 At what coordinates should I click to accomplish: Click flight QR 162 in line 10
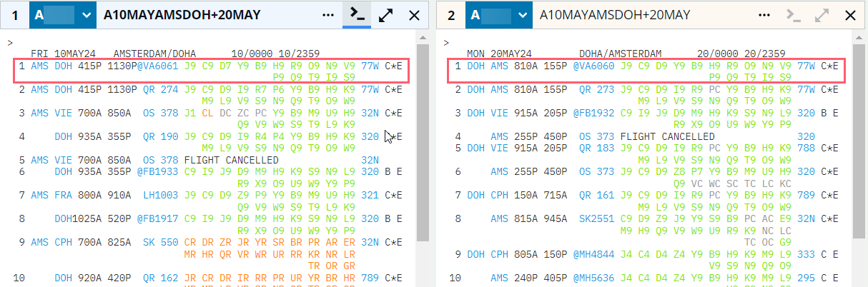(160, 277)
